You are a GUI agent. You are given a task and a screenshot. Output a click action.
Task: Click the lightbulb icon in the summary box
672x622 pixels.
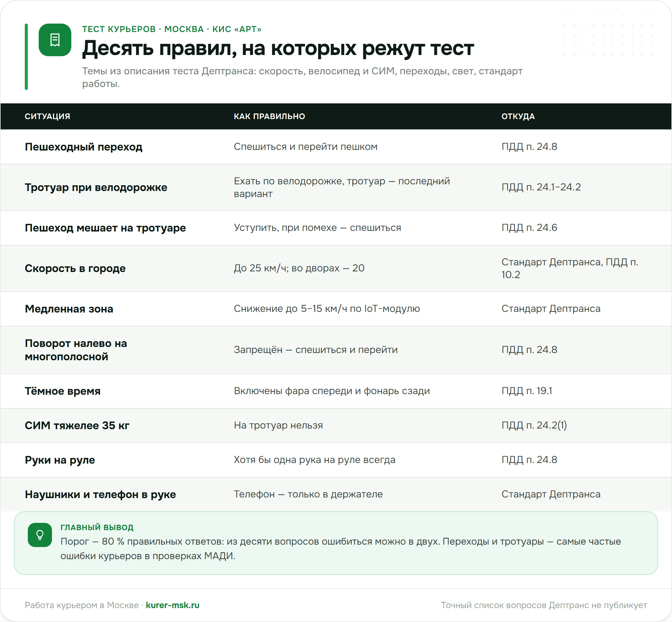[x=40, y=535]
